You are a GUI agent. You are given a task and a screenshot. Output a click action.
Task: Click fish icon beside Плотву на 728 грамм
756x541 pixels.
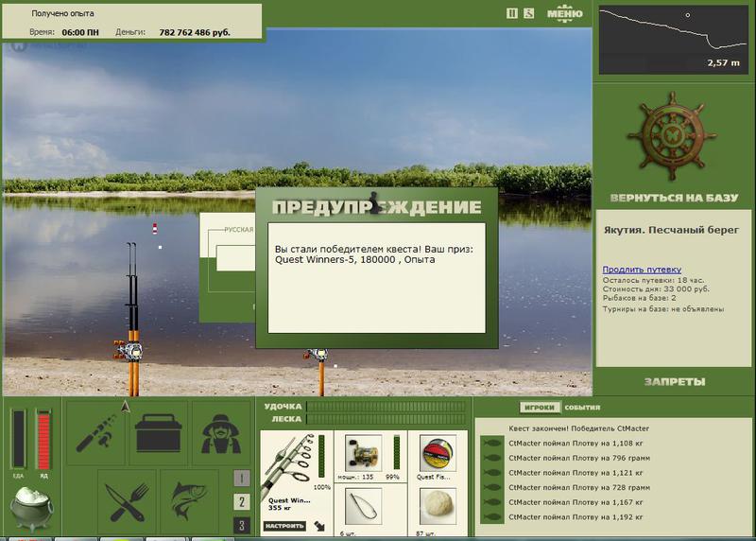point(491,487)
